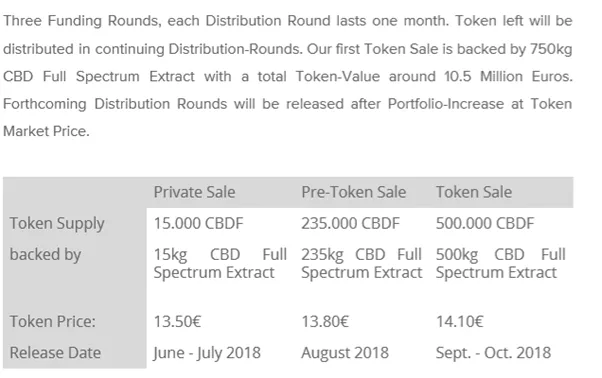Click the paragraph starting Three Funding Rounds
The height and width of the screenshot is (378, 602).
coord(288,76)
